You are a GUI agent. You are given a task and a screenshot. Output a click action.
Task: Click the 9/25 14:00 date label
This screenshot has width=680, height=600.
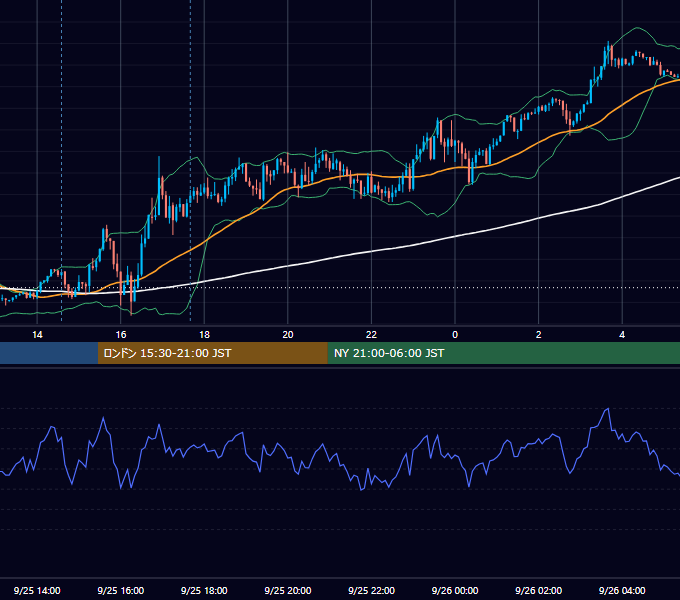37,590
